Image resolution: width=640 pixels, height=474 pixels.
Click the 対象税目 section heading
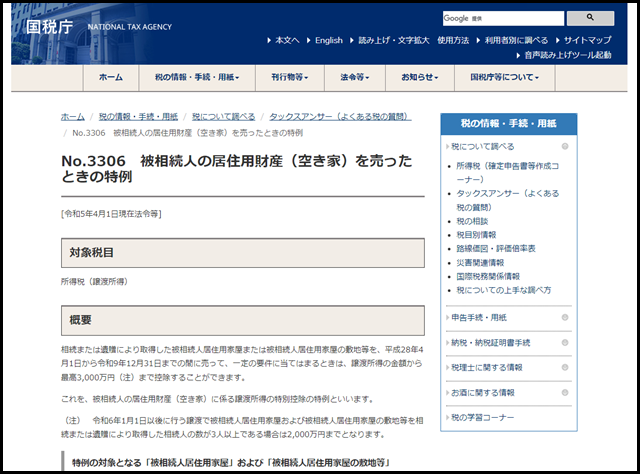coord(243,253)
